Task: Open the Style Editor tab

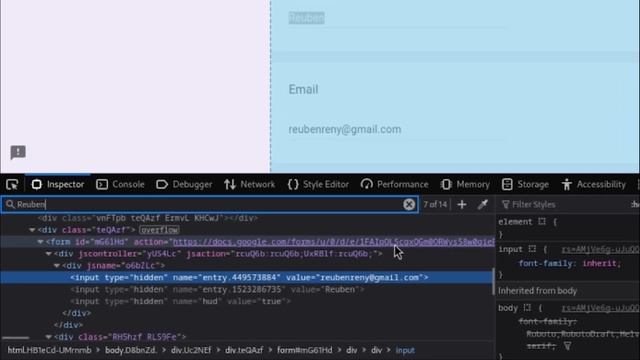Action: click(x=318, y=184)
